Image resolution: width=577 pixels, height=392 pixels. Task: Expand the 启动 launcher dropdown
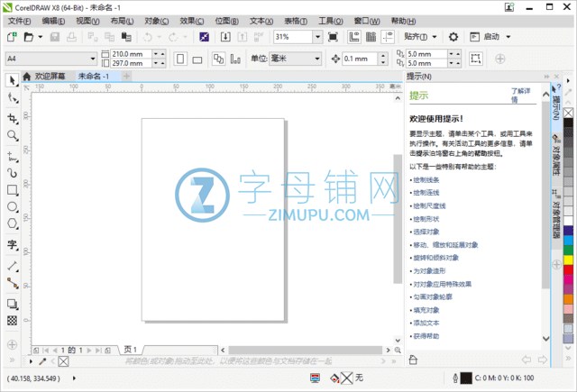(508, 37)
